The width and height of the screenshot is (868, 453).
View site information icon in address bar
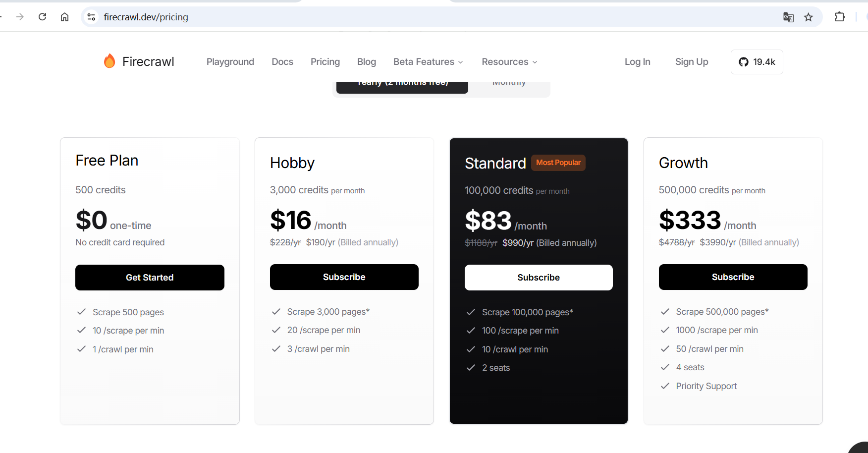click(91, 17)
